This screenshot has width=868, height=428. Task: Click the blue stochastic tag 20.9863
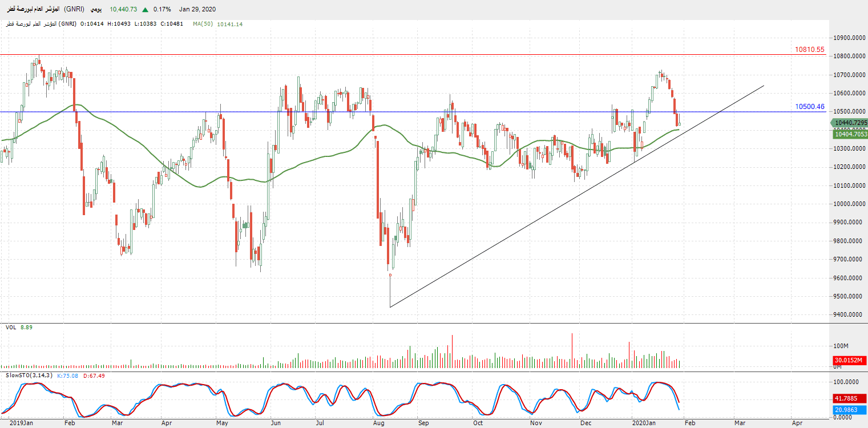coord(850,409)
